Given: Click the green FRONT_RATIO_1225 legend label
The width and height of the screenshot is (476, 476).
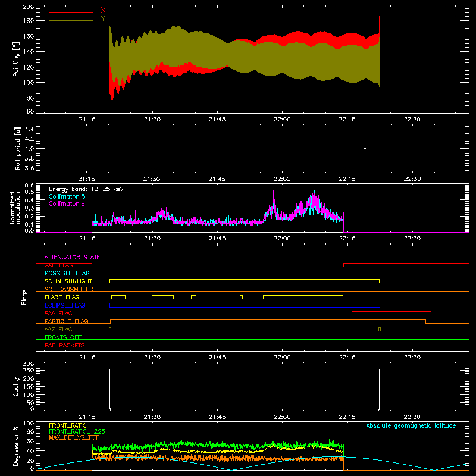Looking at the screenshot, I should pyautogui.click(x=77, y=431).
